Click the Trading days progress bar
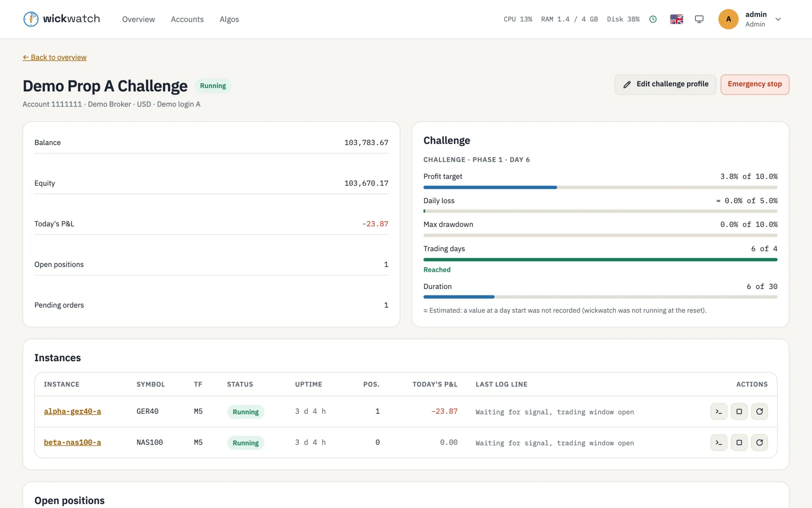This screenshot has width=812, height=508. 600,259
